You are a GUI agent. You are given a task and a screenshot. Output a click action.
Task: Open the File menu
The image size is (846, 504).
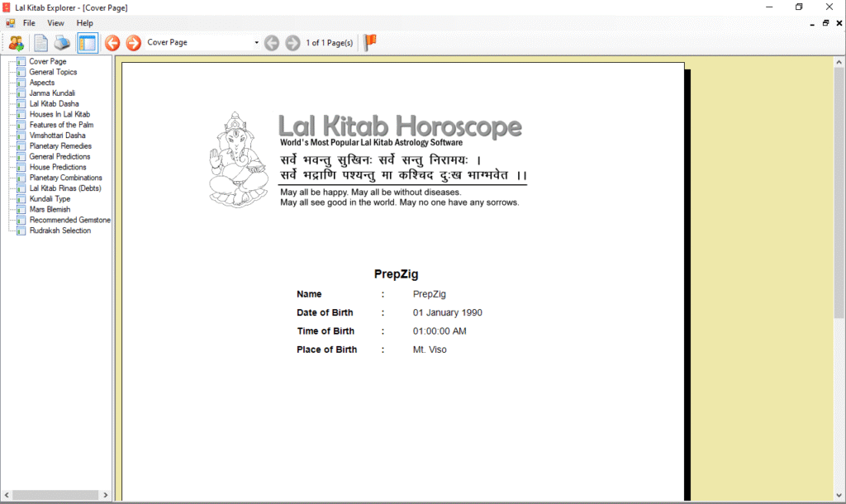click(x=29, y=23)
